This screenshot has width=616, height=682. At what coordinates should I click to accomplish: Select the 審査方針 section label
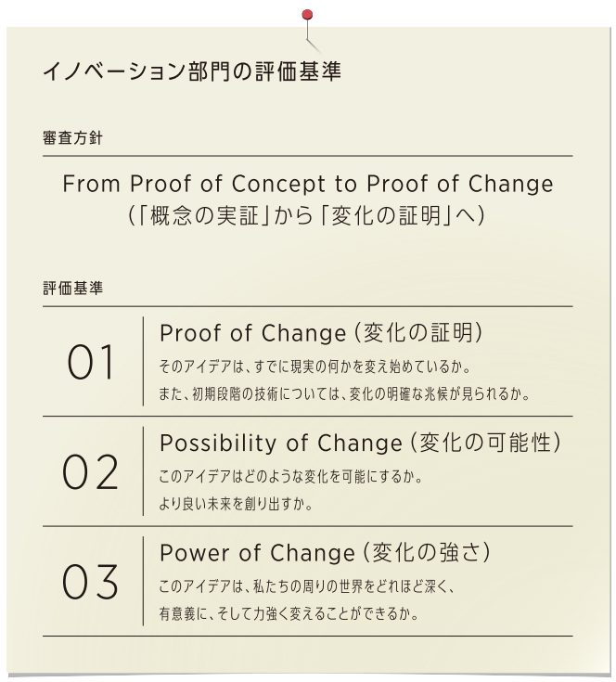pos(72,138)
